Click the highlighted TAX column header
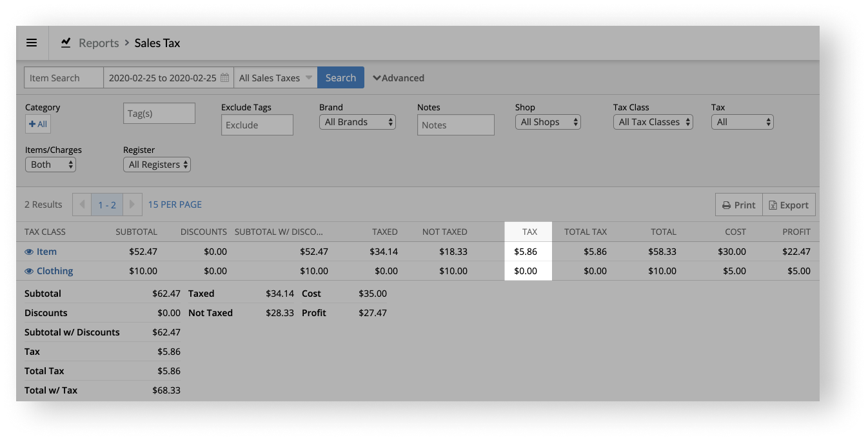868x440 pixels. pyautogui.click(x=529, y=232)
